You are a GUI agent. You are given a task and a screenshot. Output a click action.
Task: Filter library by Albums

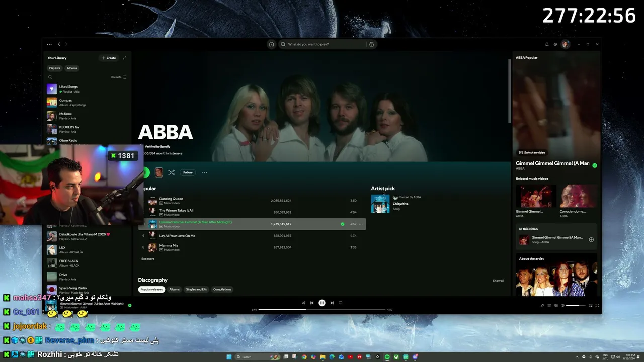click(x=72, y=68)
